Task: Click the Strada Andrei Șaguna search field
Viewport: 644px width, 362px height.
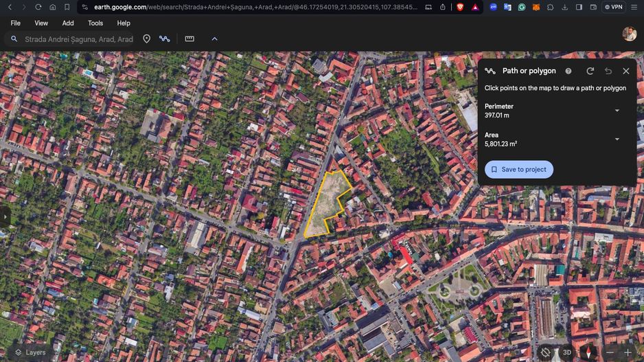Action: click(x=78, y=39)
